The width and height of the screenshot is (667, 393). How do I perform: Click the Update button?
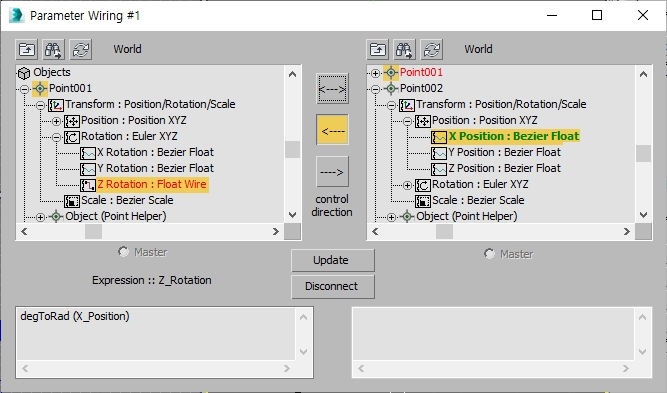pos(333,260)
